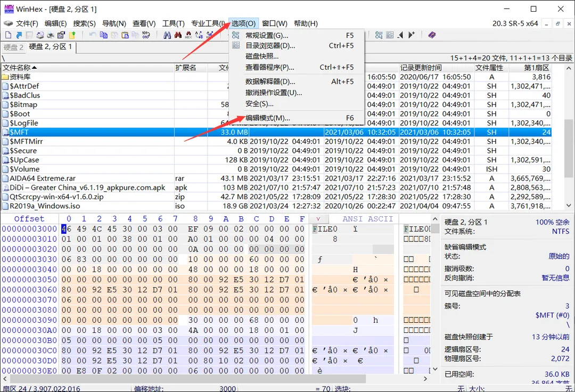Click the highlighted 选项(O) menu
The width and height of the screenshot is (575, 392).
point(243,23)
